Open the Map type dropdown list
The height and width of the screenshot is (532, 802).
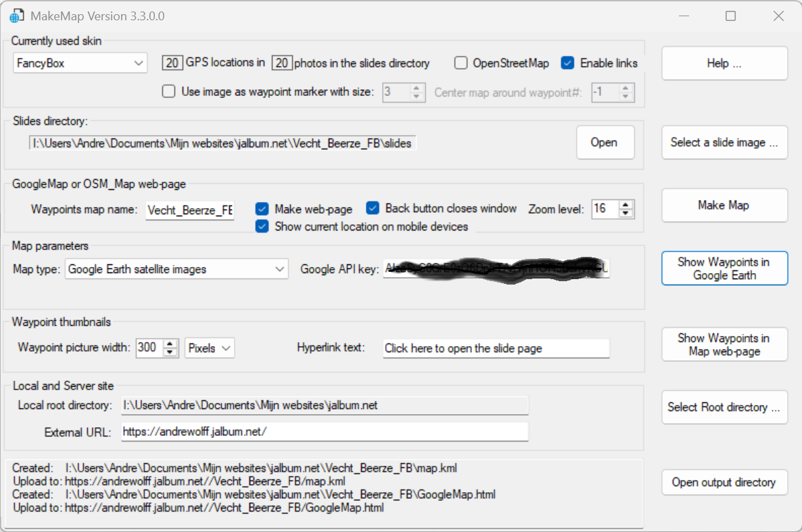[177, 269]
